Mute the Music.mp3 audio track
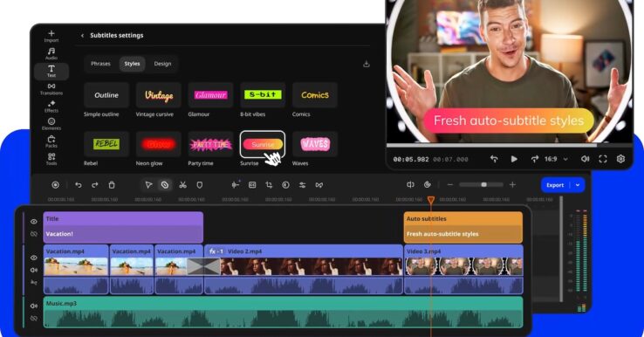Screen dimensions: 644x337 tap(34, 306)
